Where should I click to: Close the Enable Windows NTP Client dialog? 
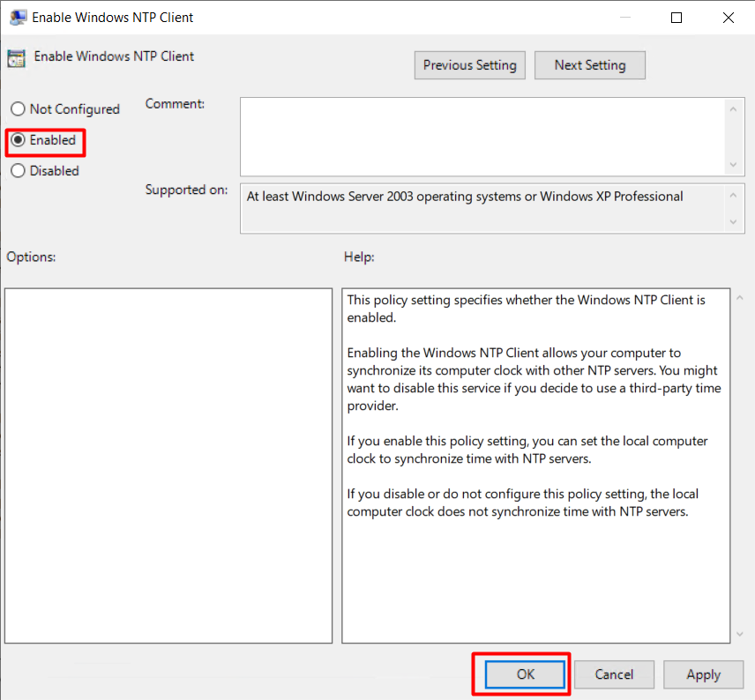(x=729, y=18)
